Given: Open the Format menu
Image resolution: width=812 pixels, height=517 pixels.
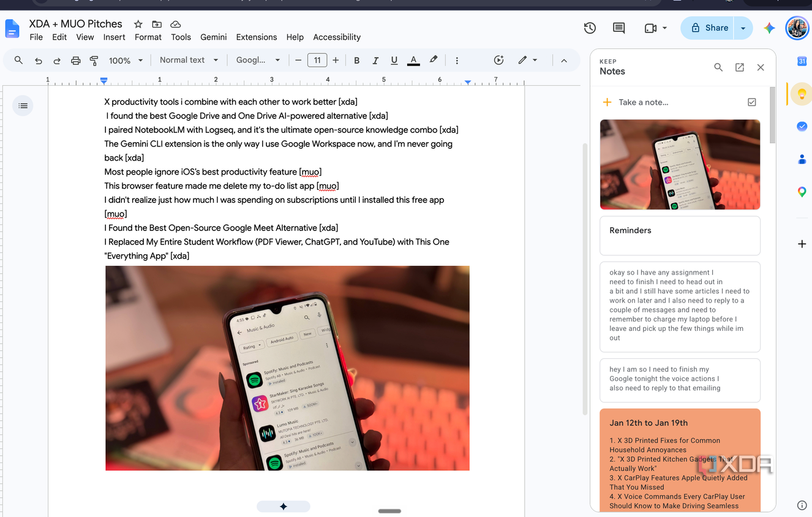Looking at the screenshot, I should click(148, 37).
